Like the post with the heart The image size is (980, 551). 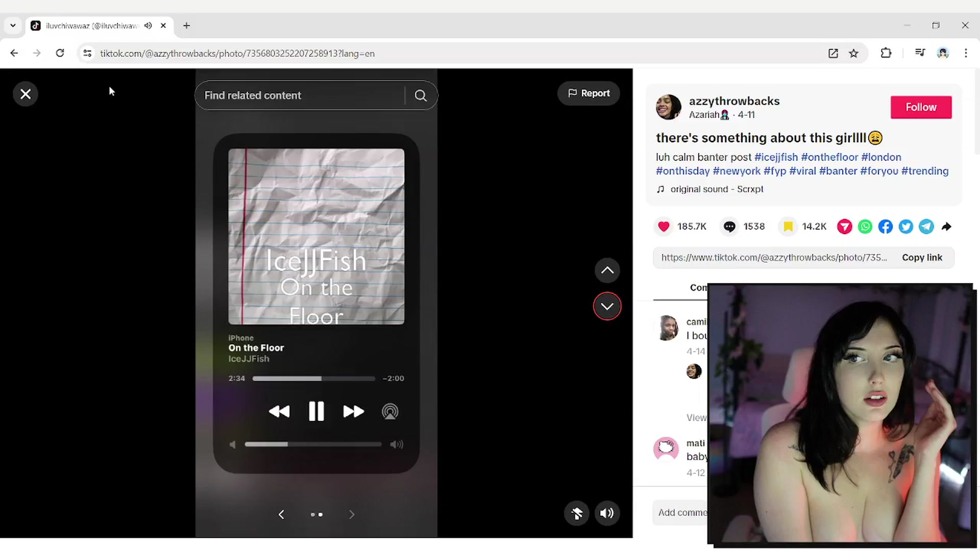coord(664,227)
